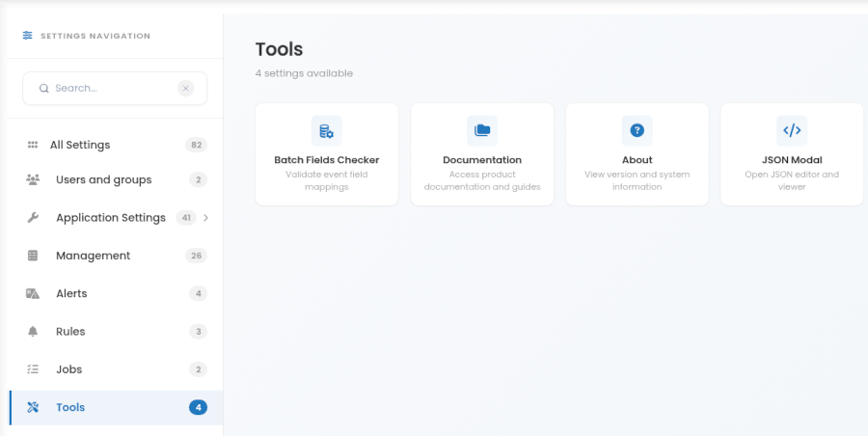This screenshot has width=868, height=436.
Task: Click the search magnifier icon
Action: (44, 89)
